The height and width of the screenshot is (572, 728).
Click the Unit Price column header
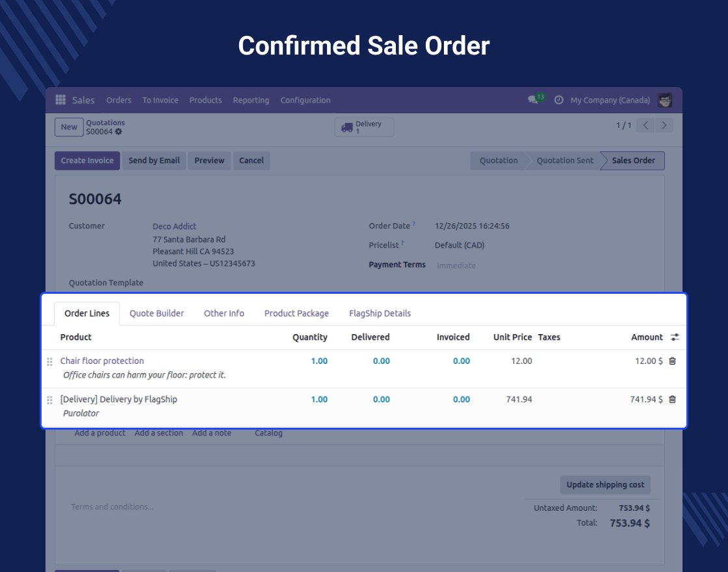tap(513, 337)
